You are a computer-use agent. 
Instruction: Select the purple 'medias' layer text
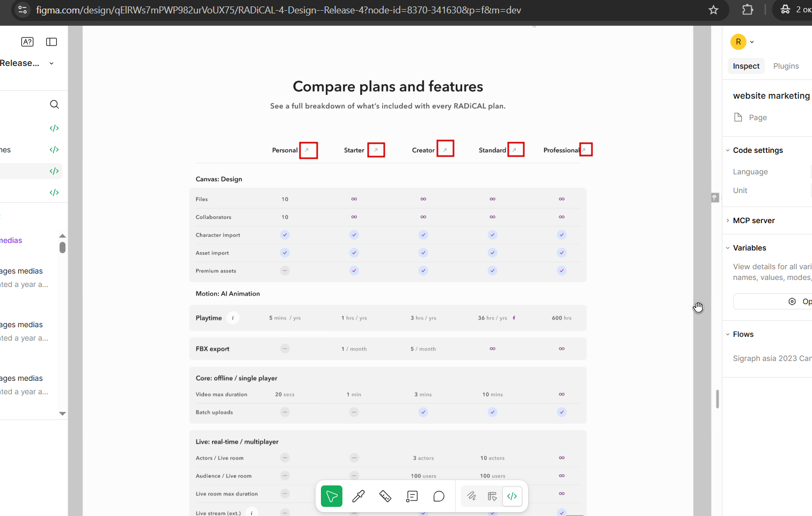coord(11,240)
